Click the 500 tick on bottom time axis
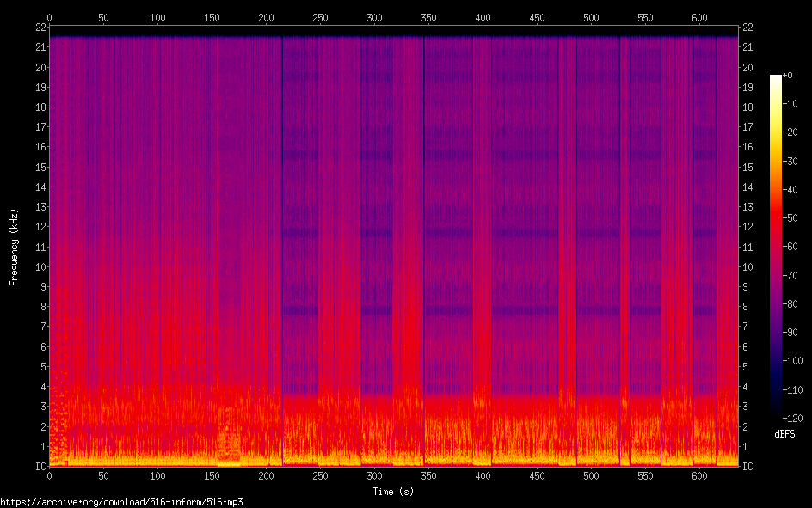 591,475
